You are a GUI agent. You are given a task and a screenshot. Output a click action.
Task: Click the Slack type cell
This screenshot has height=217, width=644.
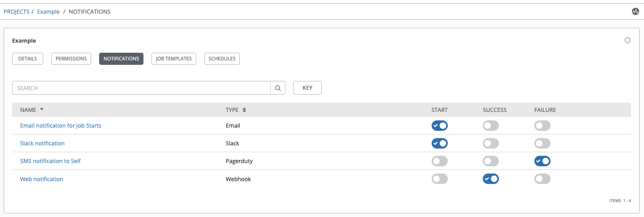[x=233, y=143]
